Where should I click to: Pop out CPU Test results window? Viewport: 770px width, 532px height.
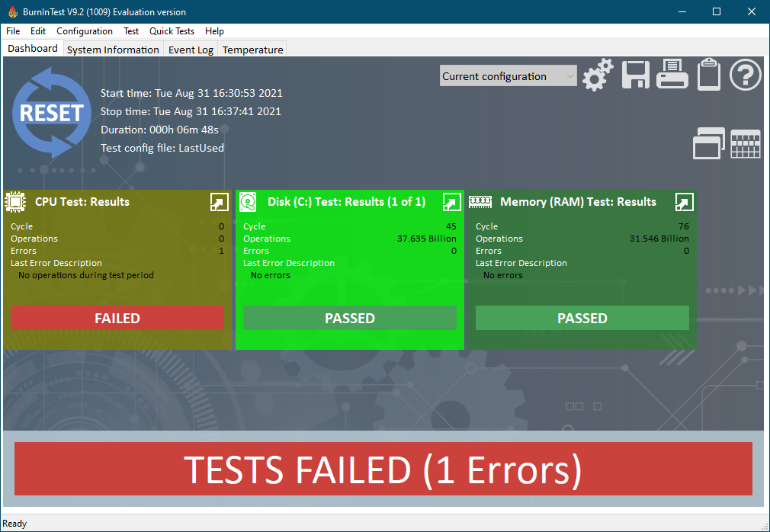coord(219,202)
